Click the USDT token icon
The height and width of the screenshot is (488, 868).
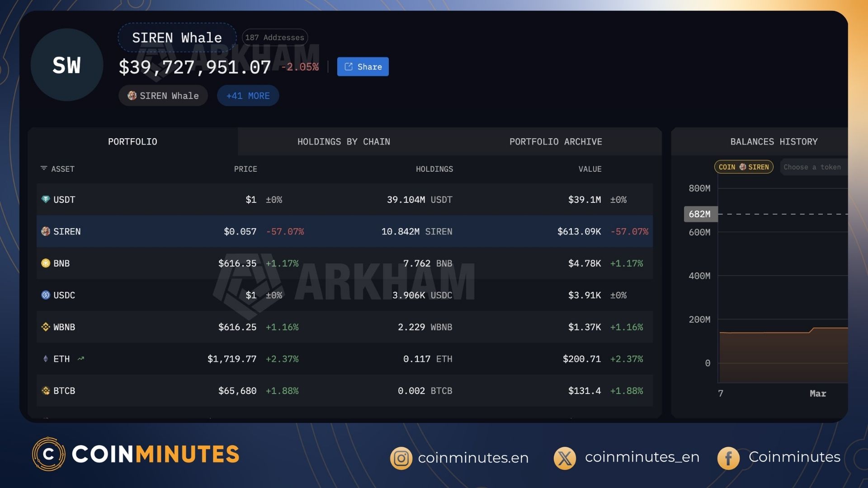46,199
